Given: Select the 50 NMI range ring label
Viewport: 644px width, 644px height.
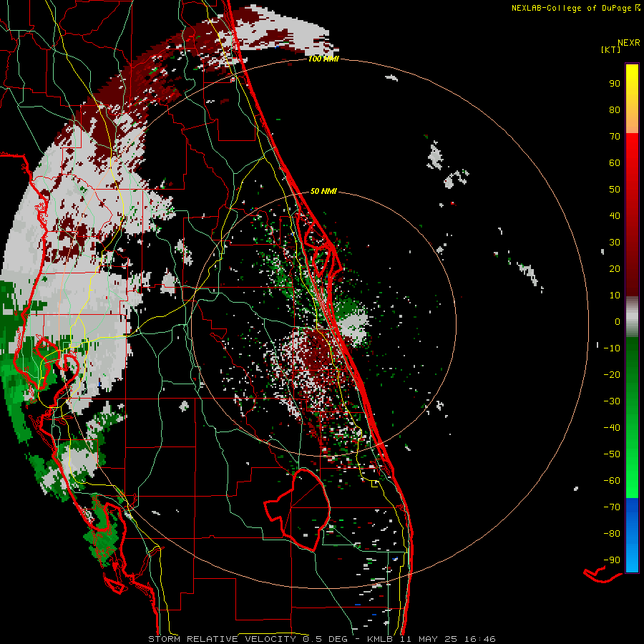Looking at the screenshot, I should tap(323, 191).
